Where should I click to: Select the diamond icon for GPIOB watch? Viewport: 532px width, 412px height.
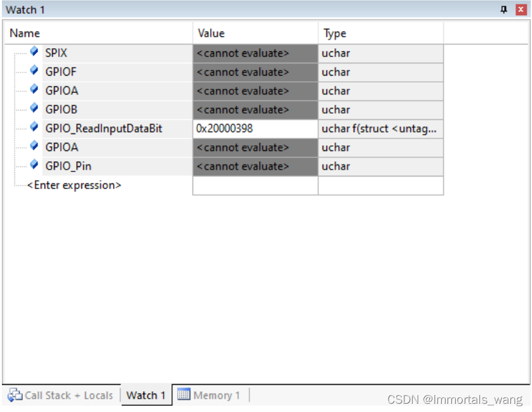click(x=33, y=110)
